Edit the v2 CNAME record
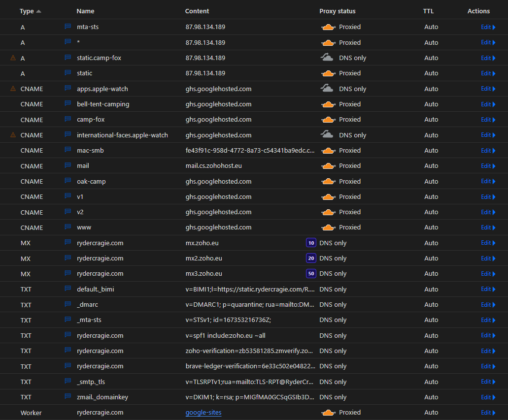The height and width of the screenshot is (420, 508). click(x=488, y=212)
